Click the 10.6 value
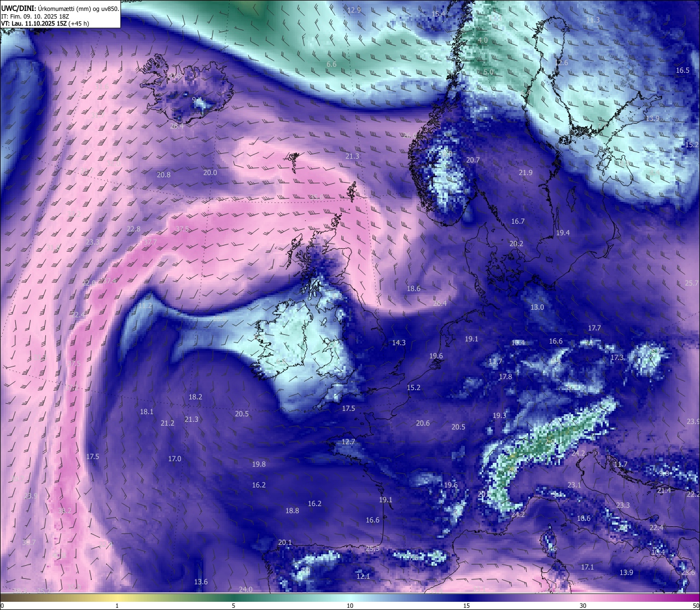Image resolution: width=700 pixels, height=610 pixels. click(584, 519)
